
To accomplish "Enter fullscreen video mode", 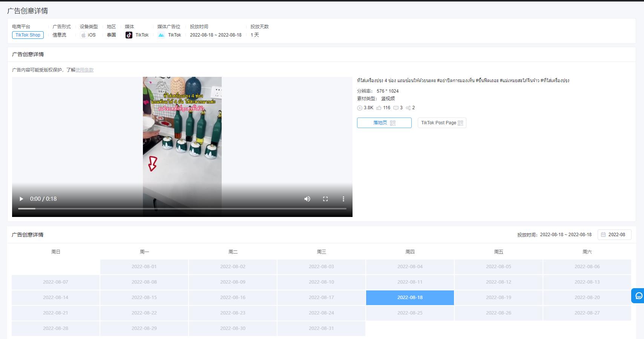I will 325,199.
